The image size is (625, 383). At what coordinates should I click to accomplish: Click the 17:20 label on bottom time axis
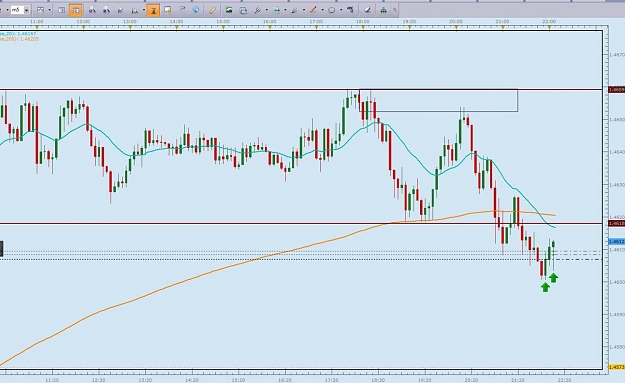pyautogui.click(x=331, y=380)
